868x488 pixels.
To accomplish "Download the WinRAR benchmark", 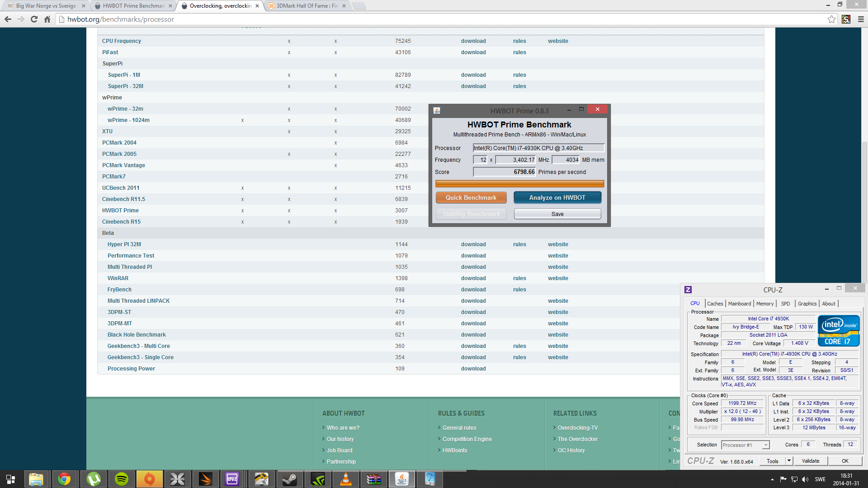I will 473,278.
